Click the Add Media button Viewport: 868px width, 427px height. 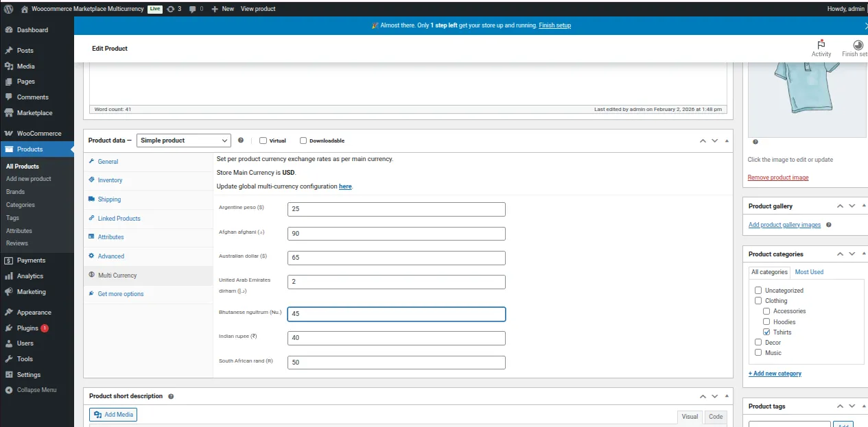[113, 415]
